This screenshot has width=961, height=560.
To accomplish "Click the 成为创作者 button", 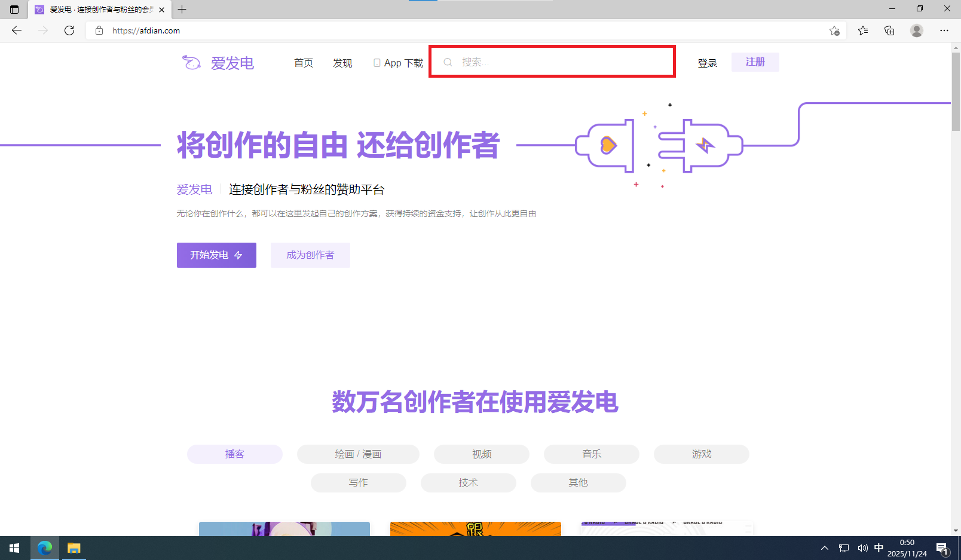I will [x=310, y=255].
